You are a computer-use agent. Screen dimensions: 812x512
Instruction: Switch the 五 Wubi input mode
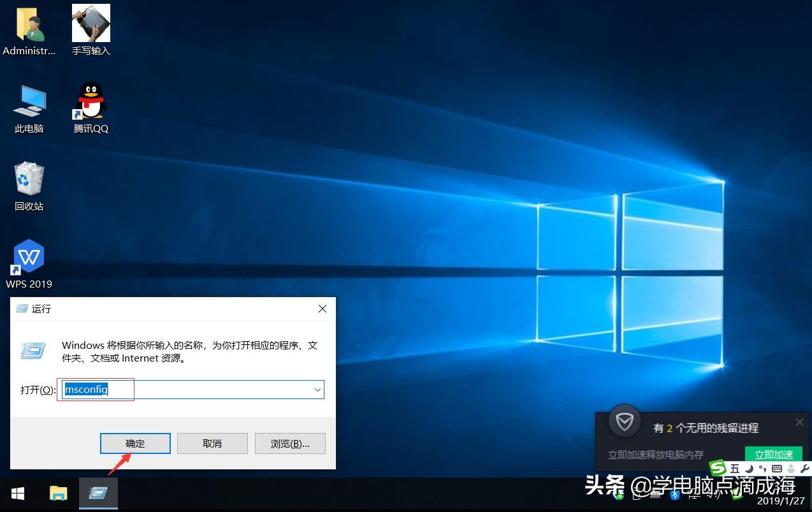(735, 468)
